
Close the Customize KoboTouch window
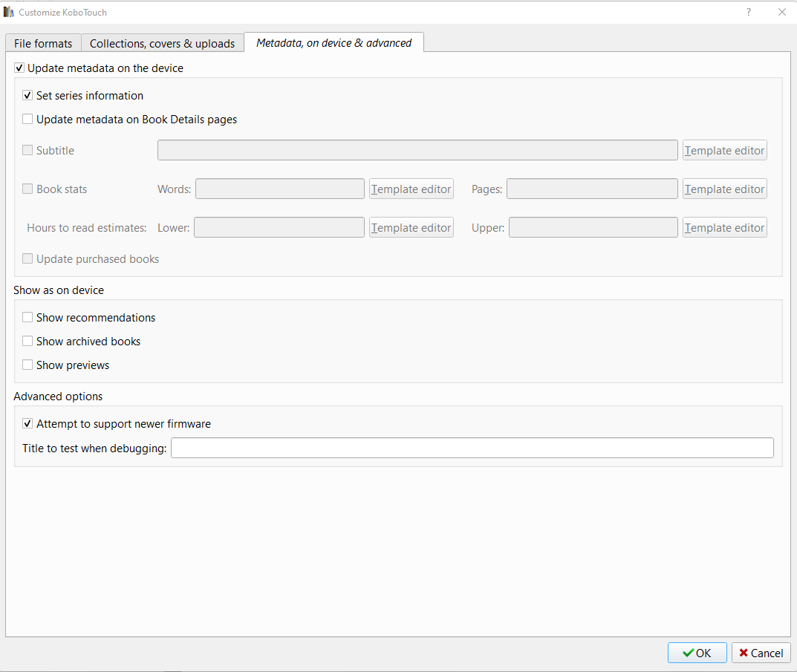coord(781,12)
